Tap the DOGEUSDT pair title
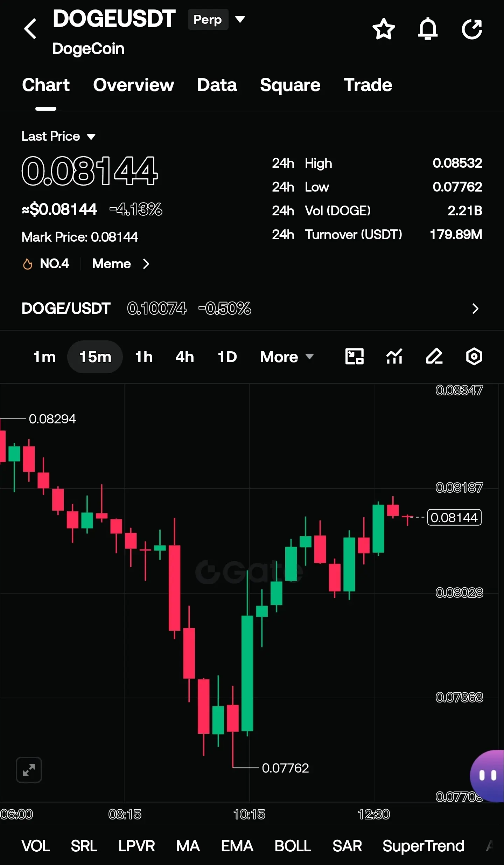Screen dimensions: 504x865 pyautogui.click(x=114, y=19)
